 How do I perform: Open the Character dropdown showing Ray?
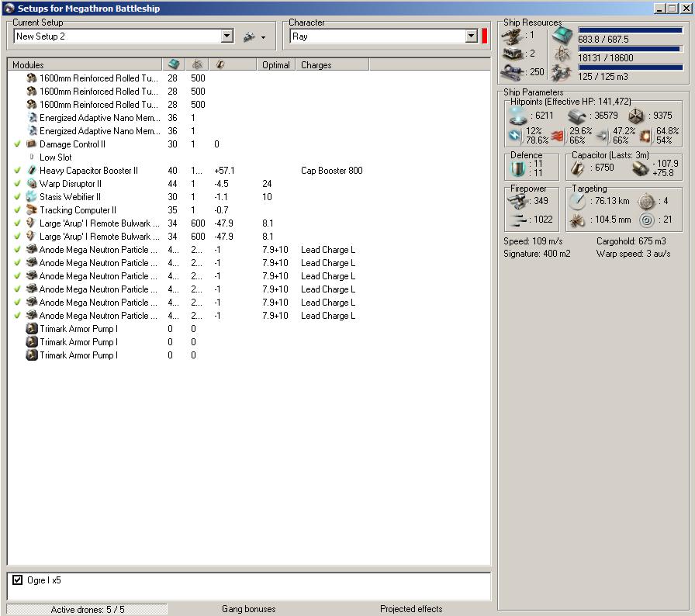tap(472, 36)
